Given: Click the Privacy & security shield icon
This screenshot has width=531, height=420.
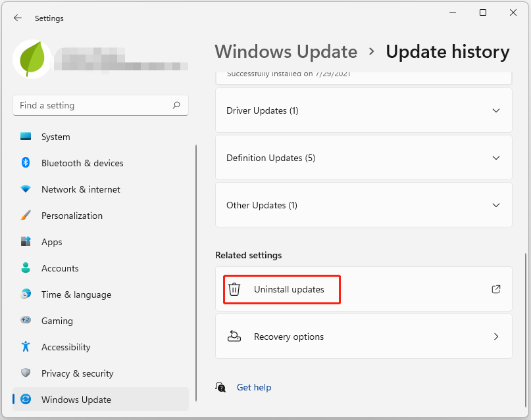Looking at the screenshot, I should (26, 373).
